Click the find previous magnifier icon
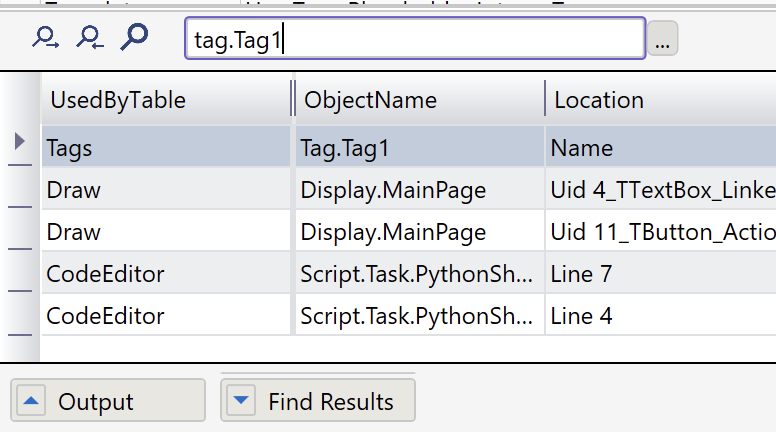Viewport: 776px width, 432px height. pos(90,38)
